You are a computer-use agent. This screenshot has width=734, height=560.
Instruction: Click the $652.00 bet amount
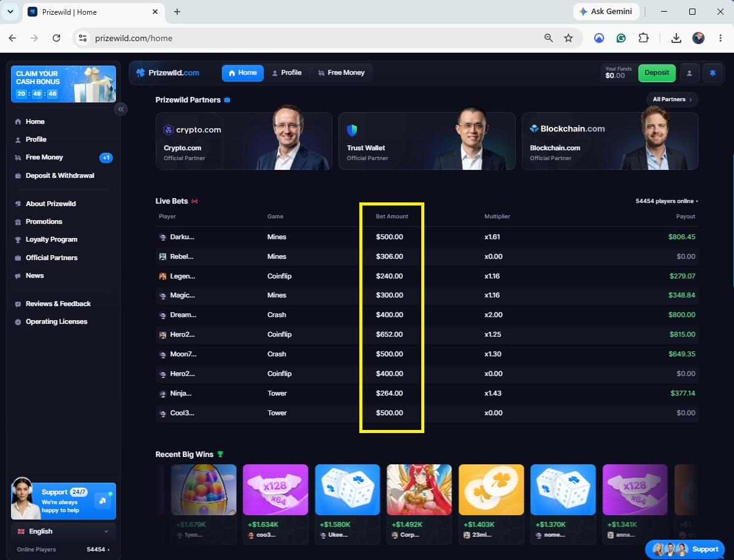389,335
